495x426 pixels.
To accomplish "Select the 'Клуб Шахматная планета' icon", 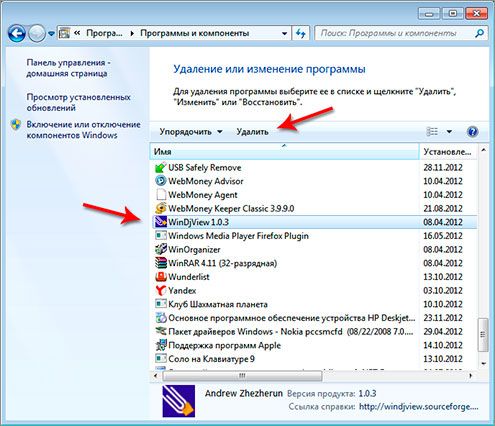I will [161, 304].
